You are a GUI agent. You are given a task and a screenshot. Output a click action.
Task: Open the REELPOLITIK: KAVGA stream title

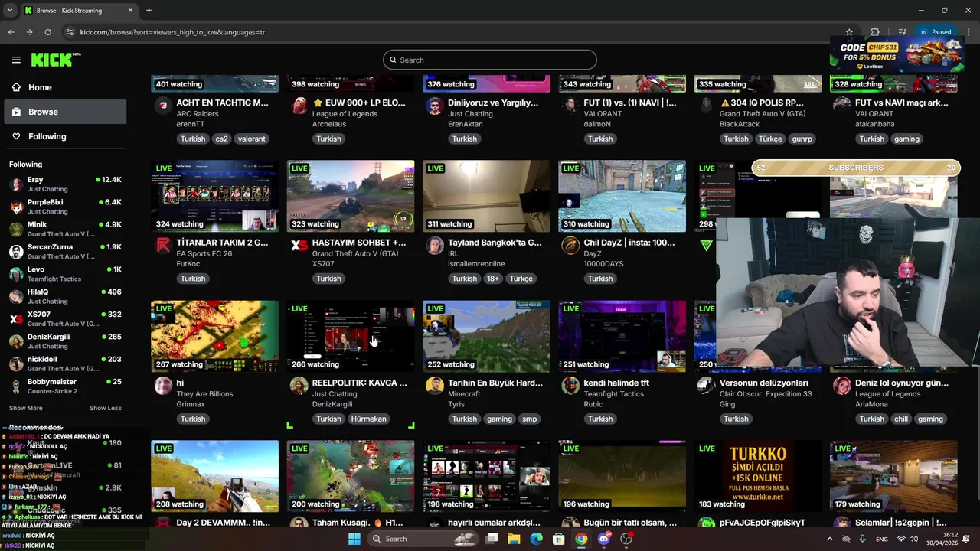click(359, 383)
